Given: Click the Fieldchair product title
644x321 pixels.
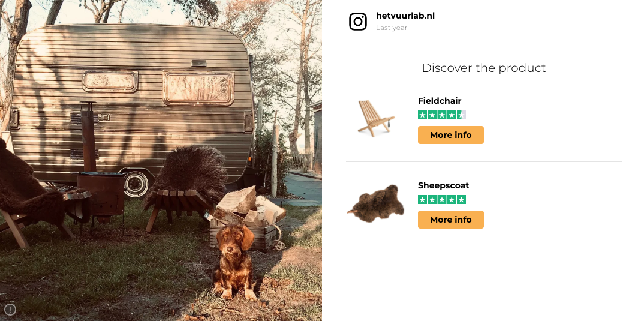Looking at the screenshot, I should click(440, 101).
